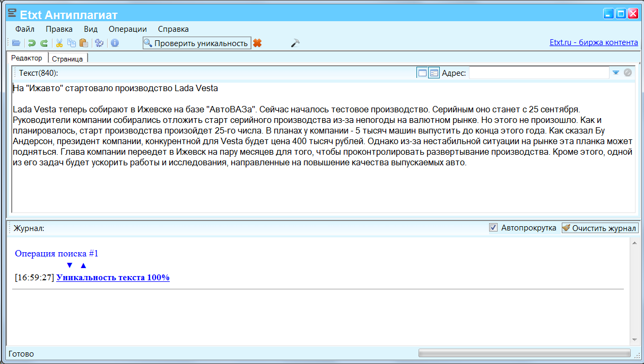The width and height of the screenshot is (644, 364).
Task: Click the Текст(840) label
Action: [x=39, y=73]
